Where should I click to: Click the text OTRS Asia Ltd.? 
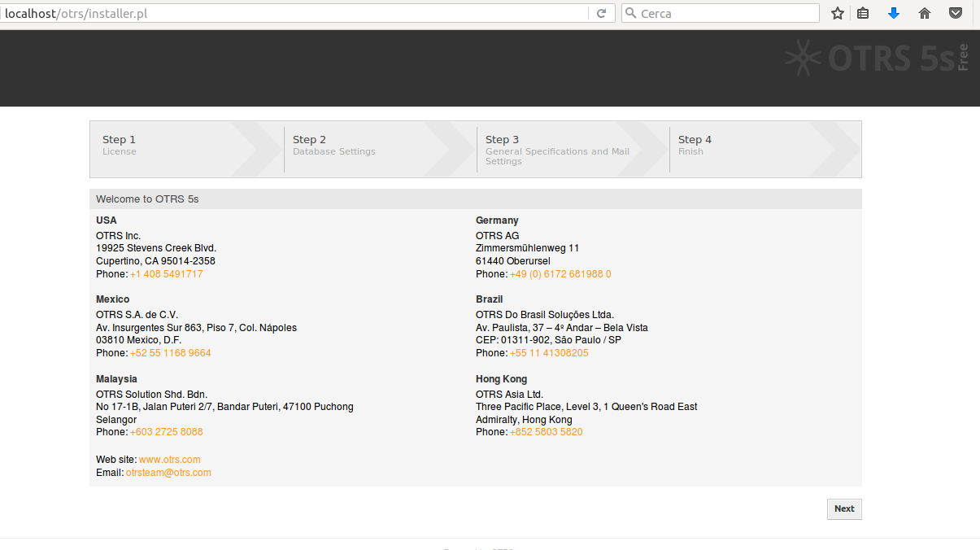coord(509,395)
